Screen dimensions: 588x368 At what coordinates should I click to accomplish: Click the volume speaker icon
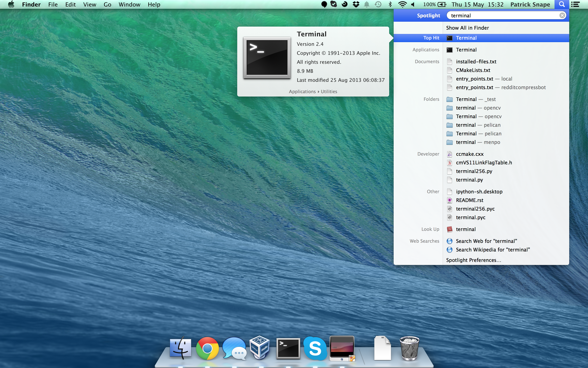413,4
